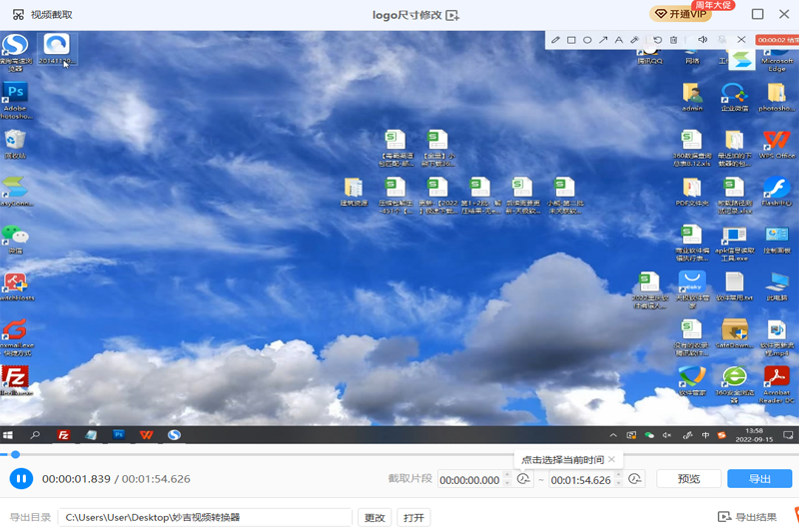Viewport: 799px width, 532px height.
Task: Click 更改 to change export directory
Action: [x=375, y=517]
